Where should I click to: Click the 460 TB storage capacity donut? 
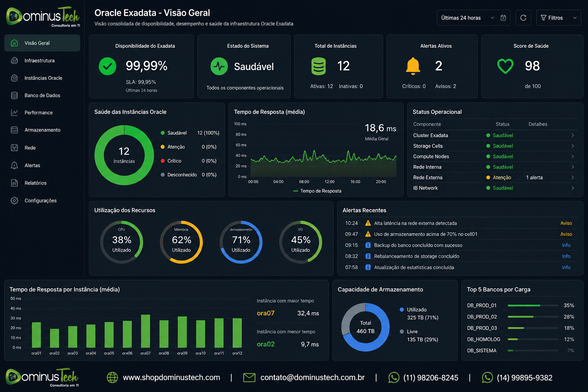tap(365, 327)
